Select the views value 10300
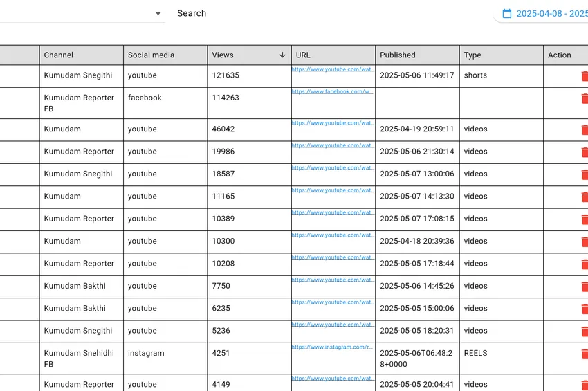The width and height of the screenshot is (588, 391). pyautogui.click(x=223, y=241)
